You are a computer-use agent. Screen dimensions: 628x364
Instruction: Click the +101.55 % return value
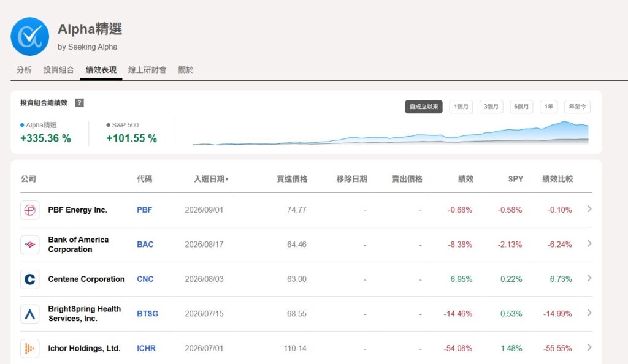[131, 138]
